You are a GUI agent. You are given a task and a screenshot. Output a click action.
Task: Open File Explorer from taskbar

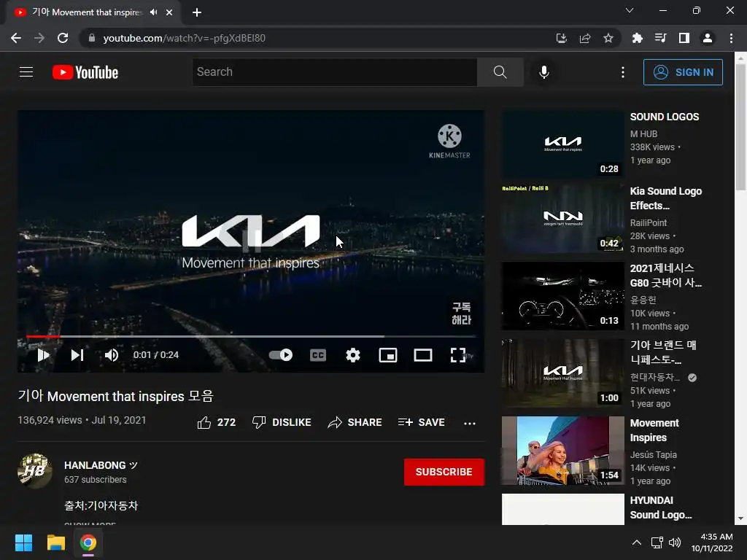[x=55, y=542]
